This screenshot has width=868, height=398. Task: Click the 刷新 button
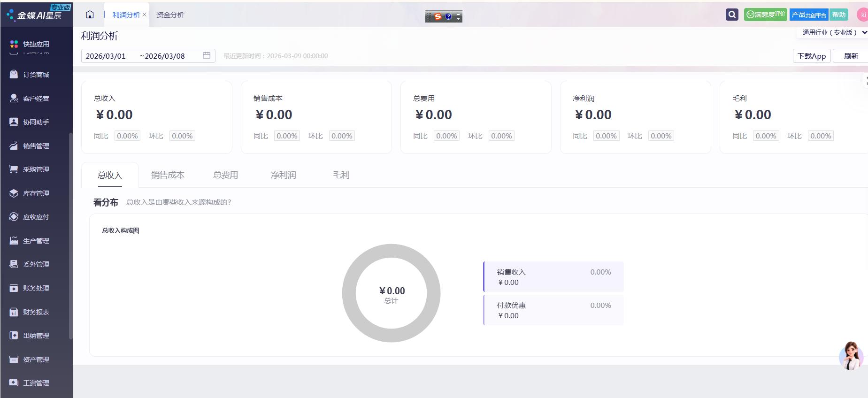[x=851, y=56]
